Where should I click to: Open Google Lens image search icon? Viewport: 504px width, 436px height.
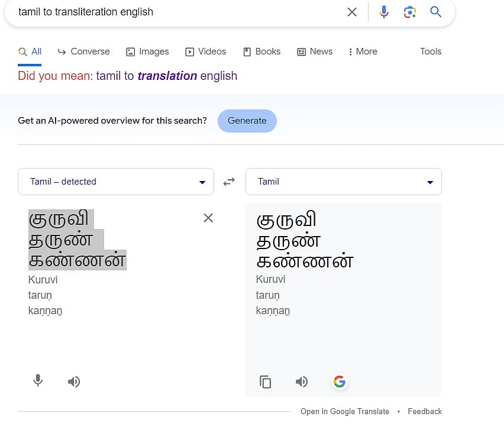coord(410,12)
